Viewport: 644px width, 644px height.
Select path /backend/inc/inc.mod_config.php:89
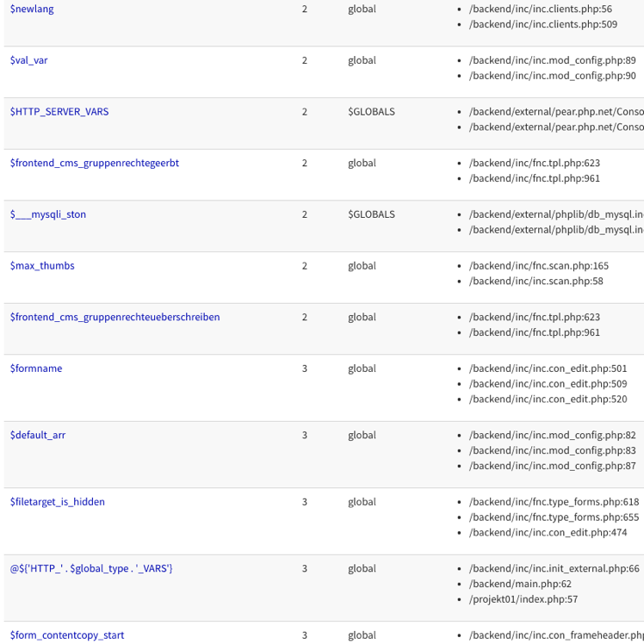[x=553, y=60]
